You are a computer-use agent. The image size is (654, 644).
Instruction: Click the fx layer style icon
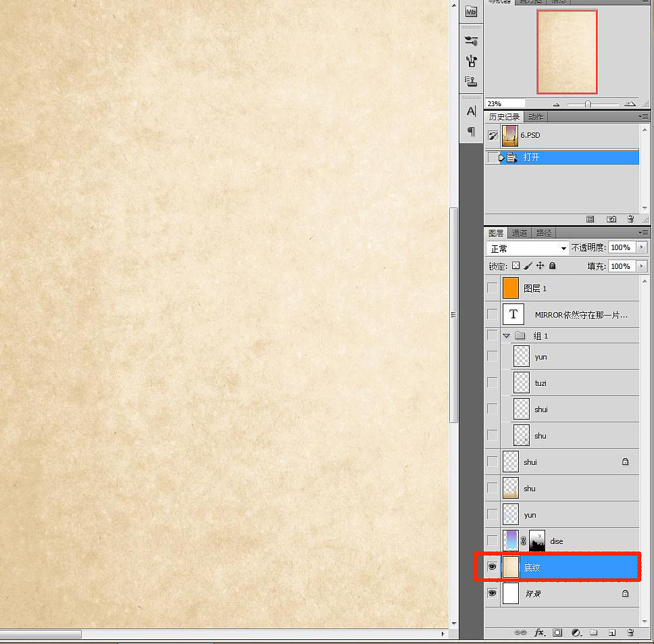539,633
